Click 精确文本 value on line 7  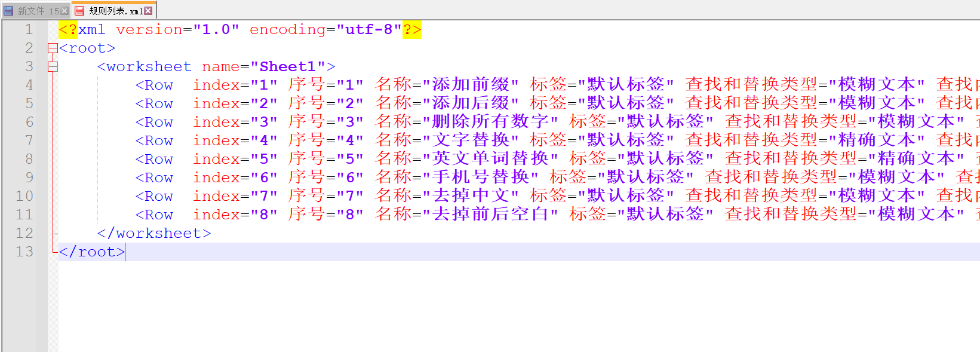point(877,140)
